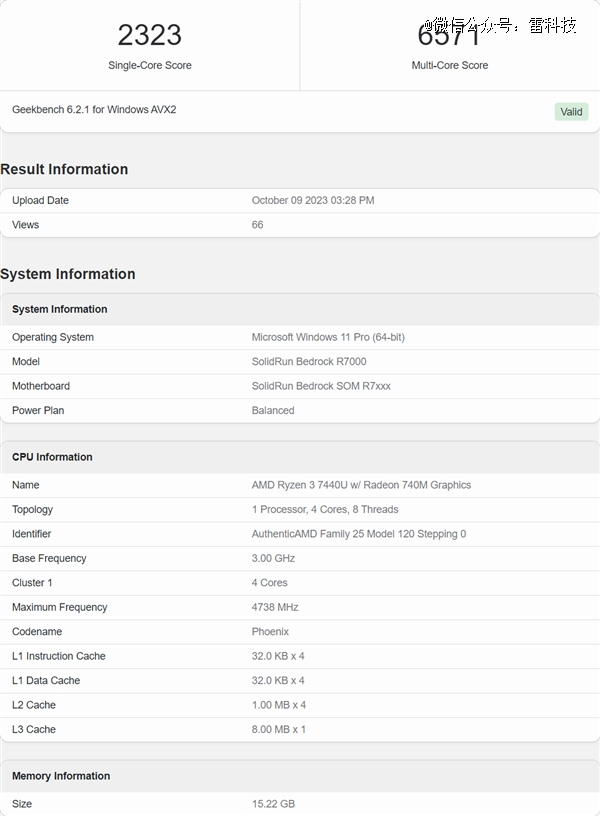Click the Maximum Frequency 4738 MHz value

coord(277,607)
